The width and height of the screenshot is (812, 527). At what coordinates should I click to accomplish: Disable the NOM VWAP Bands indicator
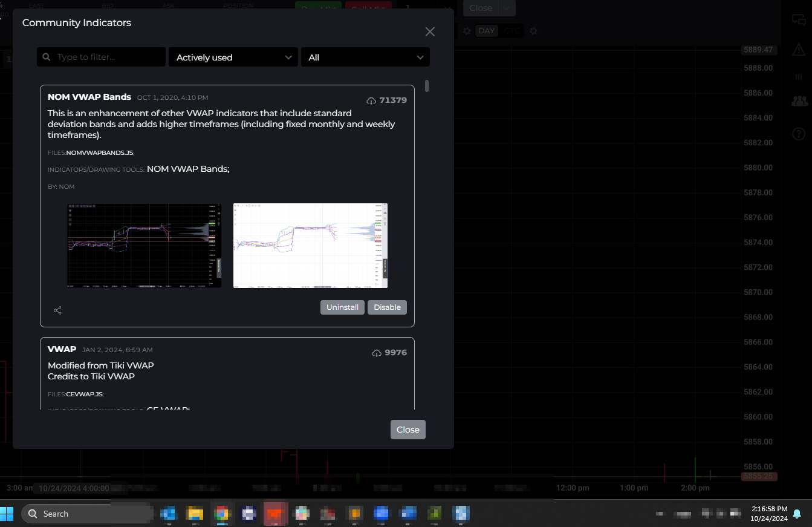click(388, 307)
